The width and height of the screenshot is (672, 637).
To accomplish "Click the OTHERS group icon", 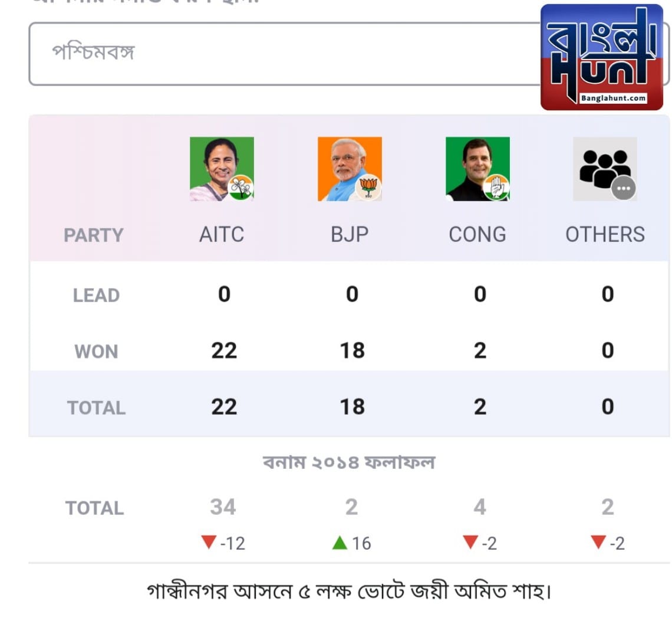I will 605,169.
